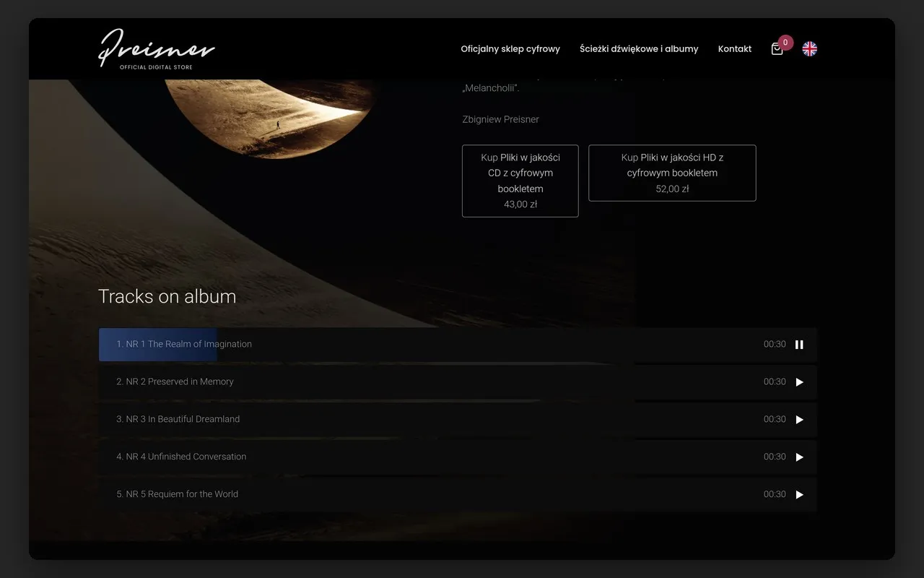Viewport: 924px width, 578px height.
Task: Play track 5 Requiem for the World
Action: [799, 495]
